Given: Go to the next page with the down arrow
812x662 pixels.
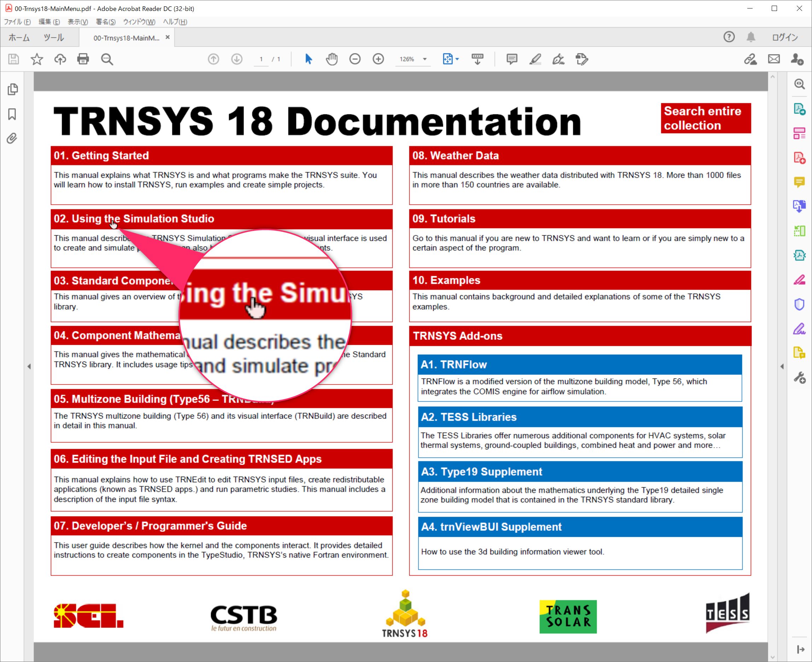Looking at the screenshot, I should click(x=237, y=59).
